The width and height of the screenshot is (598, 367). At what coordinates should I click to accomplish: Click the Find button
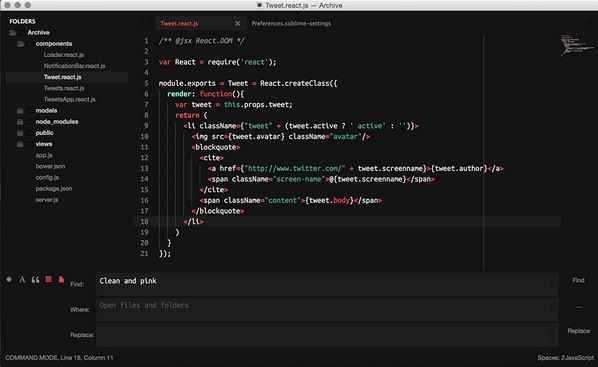click(x=578, y=280)
